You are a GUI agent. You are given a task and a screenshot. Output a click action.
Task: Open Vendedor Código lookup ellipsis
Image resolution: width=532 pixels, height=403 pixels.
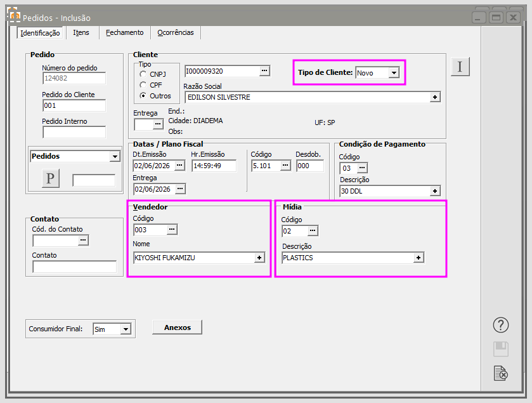pos(172,230)
